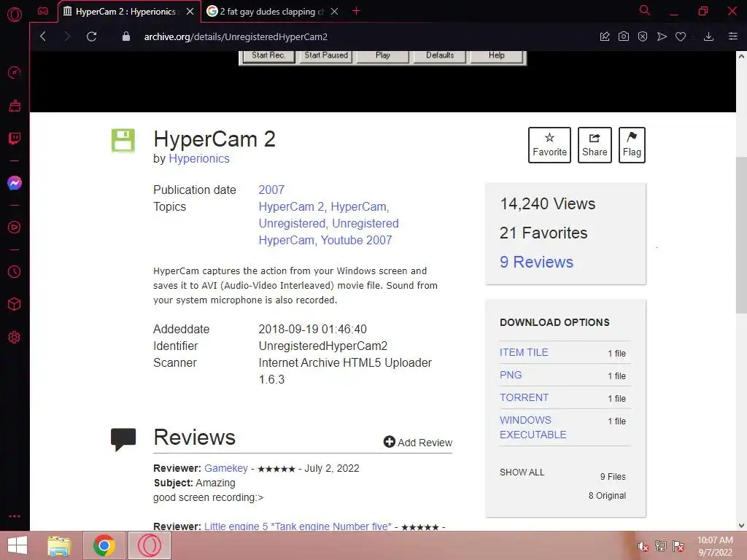Download the ITEM TILE file

pos(524,352)
